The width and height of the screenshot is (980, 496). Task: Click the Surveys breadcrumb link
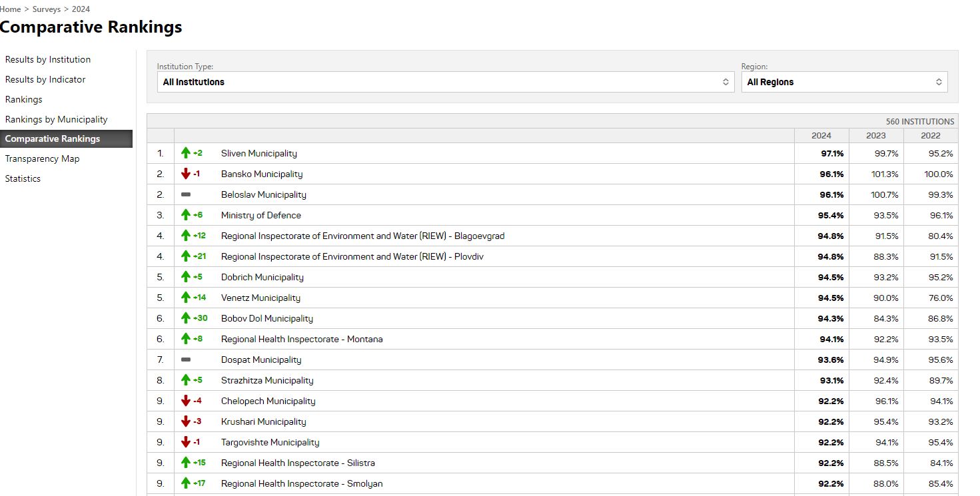tap(47, 9)
